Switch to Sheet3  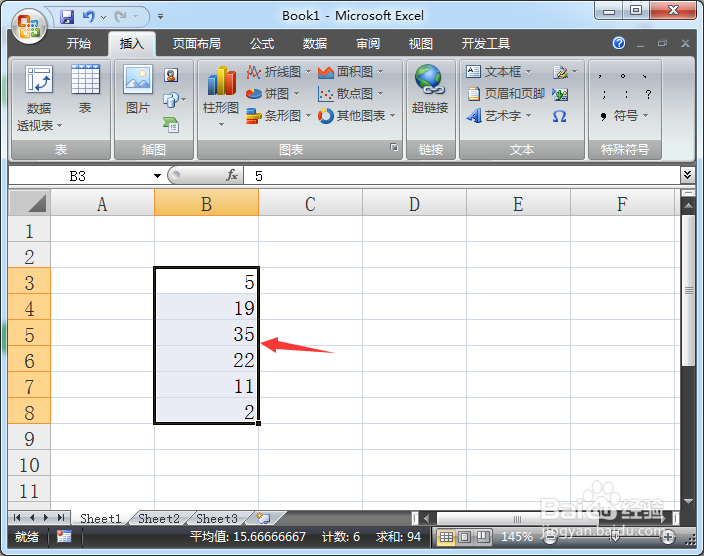tap(216, 519)
